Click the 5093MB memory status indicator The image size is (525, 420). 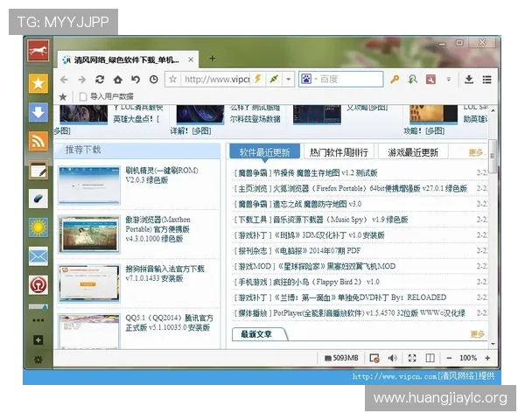341,358
